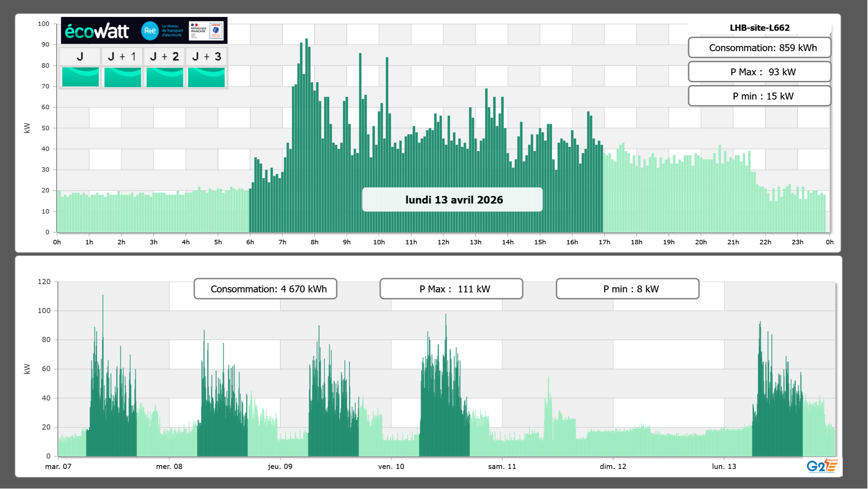Select the J + 1 label tab
The height and width of the screenshot is (489, 868).
pyautogui.click(x=122, y=56)
